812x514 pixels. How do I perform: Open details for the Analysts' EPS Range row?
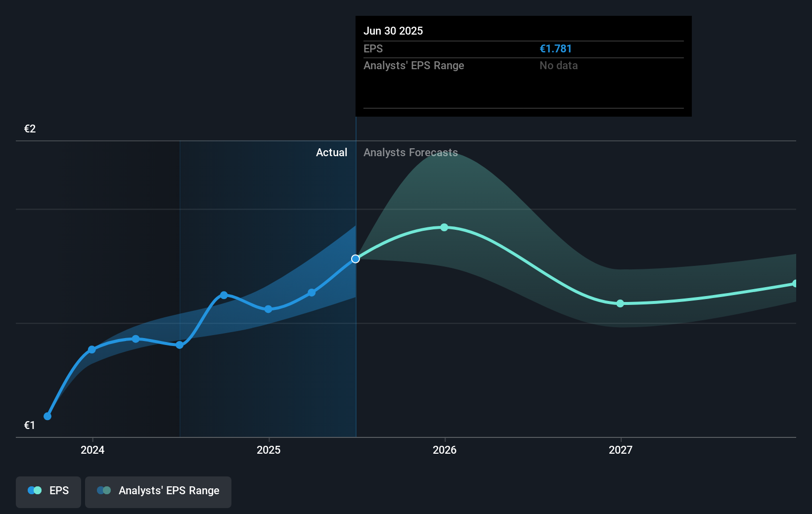pyautogui.click(x=414, y=65)
